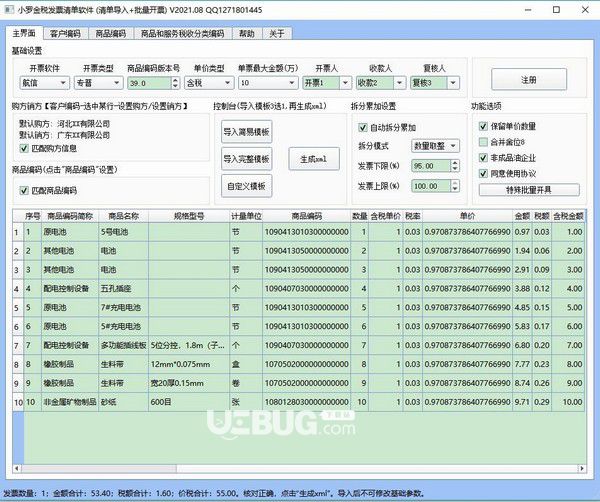600x502 pixels.
Task: Select the cell reading 600目
Action: (x=189, y=402)
